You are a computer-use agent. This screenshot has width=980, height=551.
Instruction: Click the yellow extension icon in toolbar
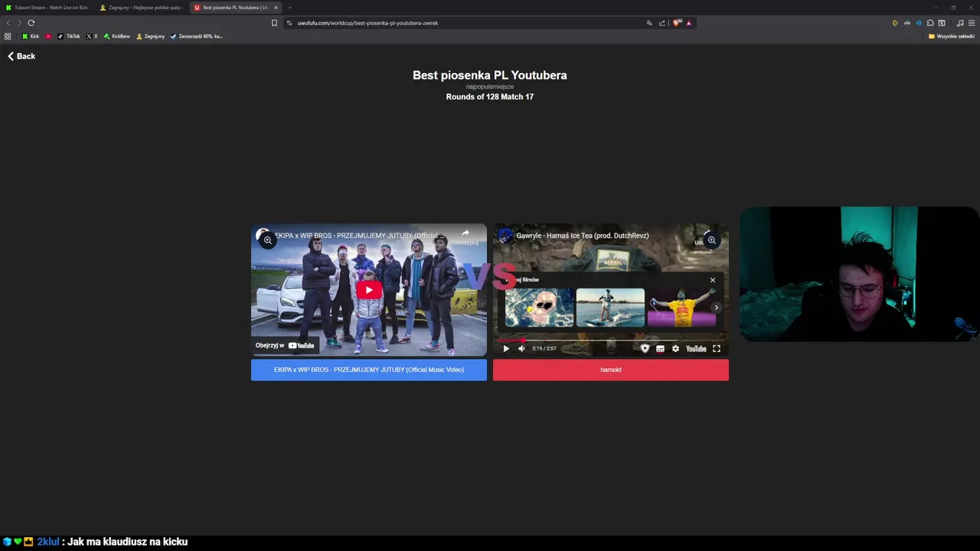point(895,23)
